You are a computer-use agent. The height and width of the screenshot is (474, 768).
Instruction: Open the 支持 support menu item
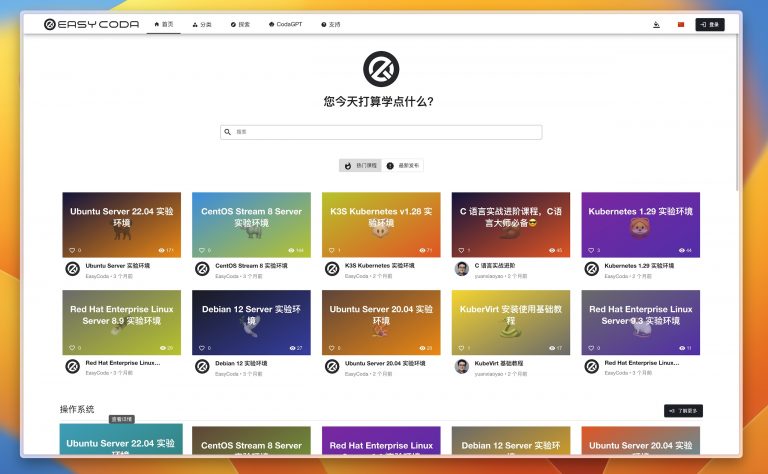(331, 24)
